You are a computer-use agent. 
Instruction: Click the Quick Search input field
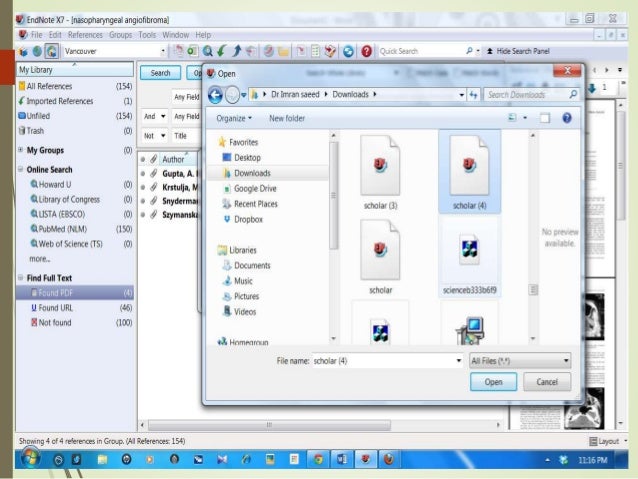420,51
